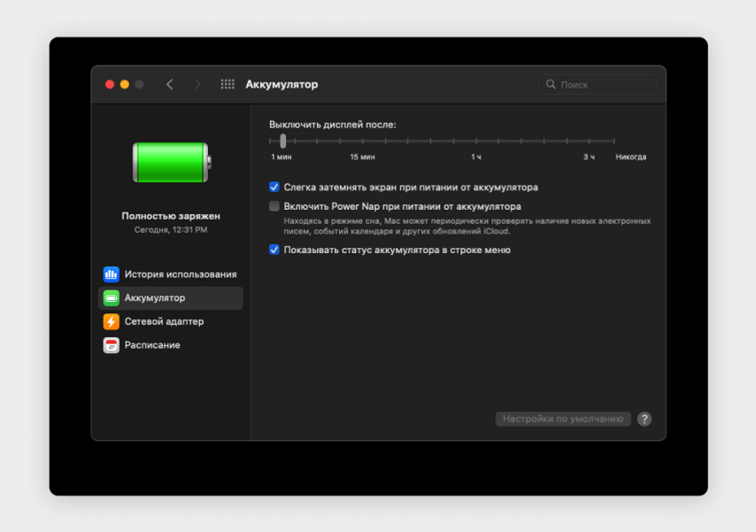The height and width of the screenshot is (532, 756).
Task: Close the window with red button
Action: (x=110, y=84)
